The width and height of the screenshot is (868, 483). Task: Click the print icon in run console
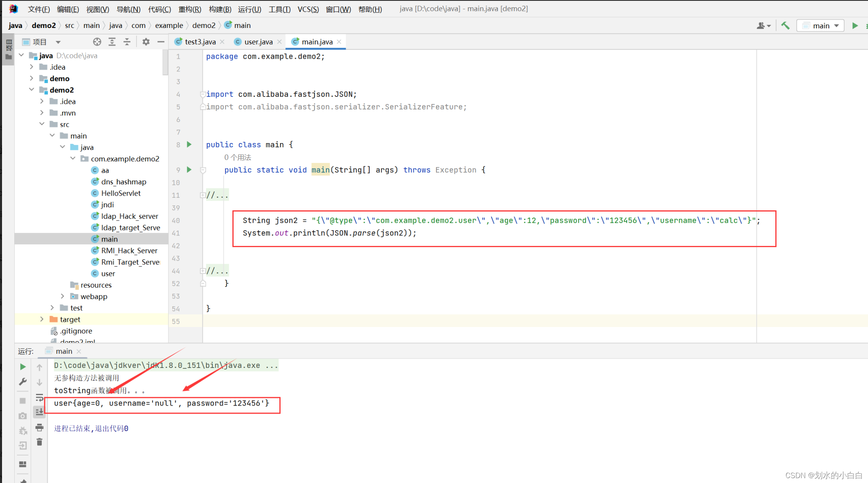pyautogui.click(x=39, y=427)
